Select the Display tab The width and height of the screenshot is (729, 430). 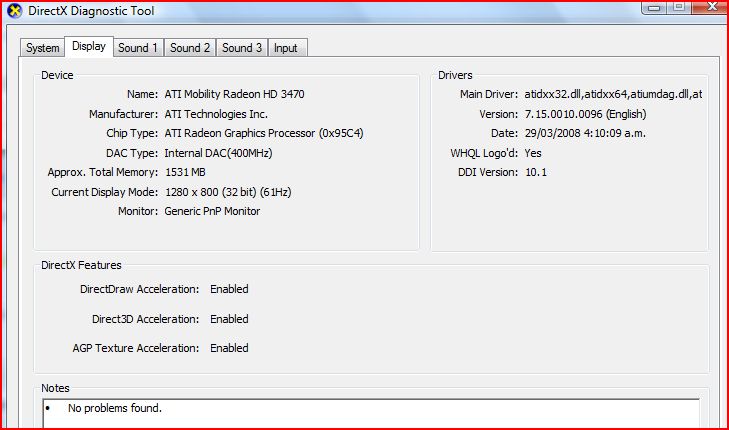(89, 46)
